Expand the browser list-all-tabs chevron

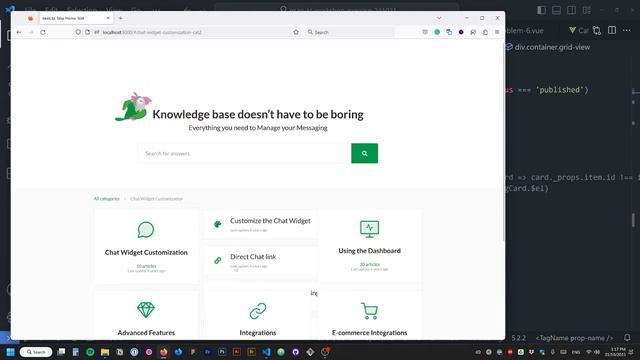pos(439,18)
